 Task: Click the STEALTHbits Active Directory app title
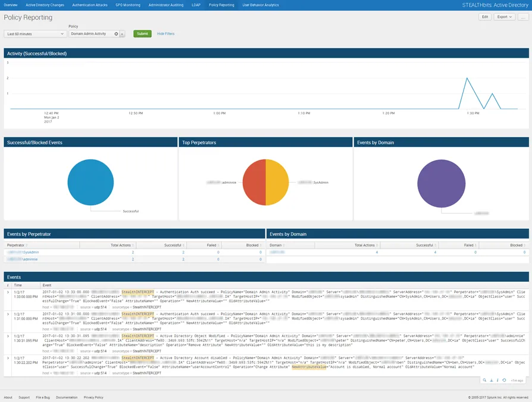[x=495, y=5]
